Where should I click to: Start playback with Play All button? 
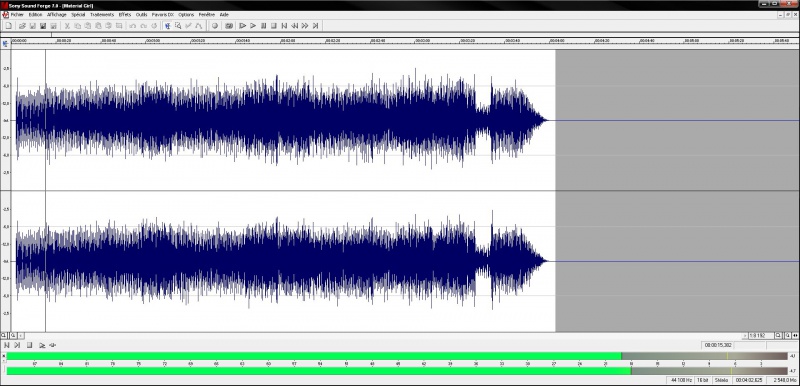pos(242,25)
